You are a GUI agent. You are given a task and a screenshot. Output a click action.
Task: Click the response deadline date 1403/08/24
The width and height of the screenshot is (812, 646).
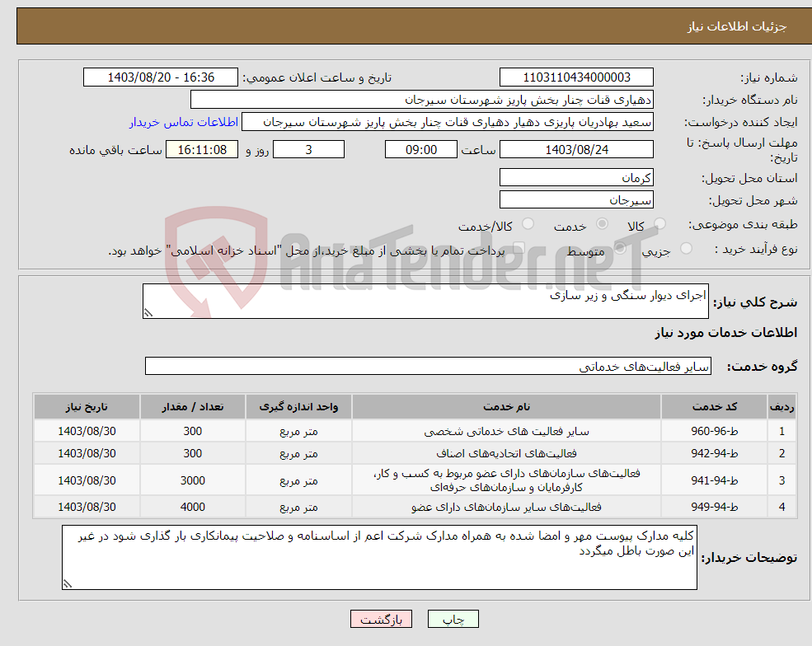[576, 150]
